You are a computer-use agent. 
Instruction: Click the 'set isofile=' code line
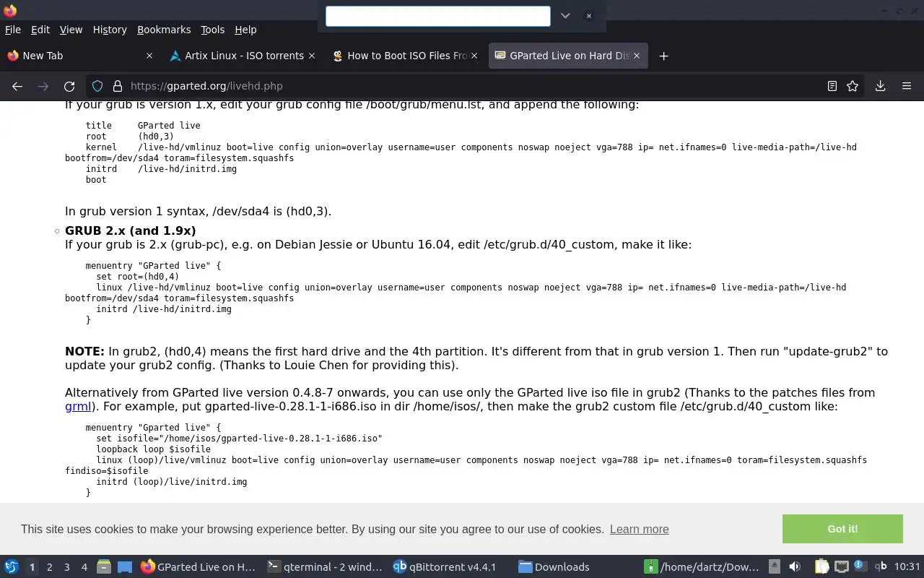click(239, 439)
